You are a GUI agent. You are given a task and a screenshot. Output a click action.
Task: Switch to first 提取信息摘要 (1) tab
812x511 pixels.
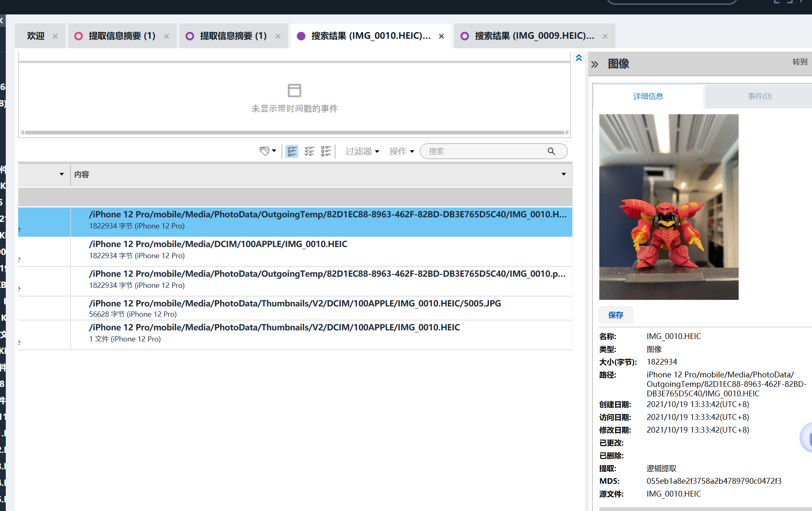tap(122, 36)
